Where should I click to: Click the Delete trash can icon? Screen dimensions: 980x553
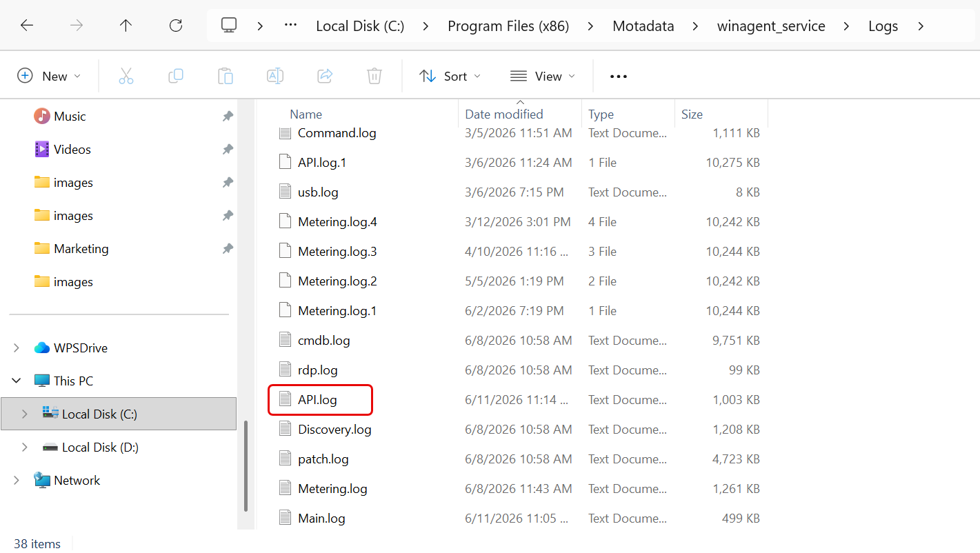[374, 76]
